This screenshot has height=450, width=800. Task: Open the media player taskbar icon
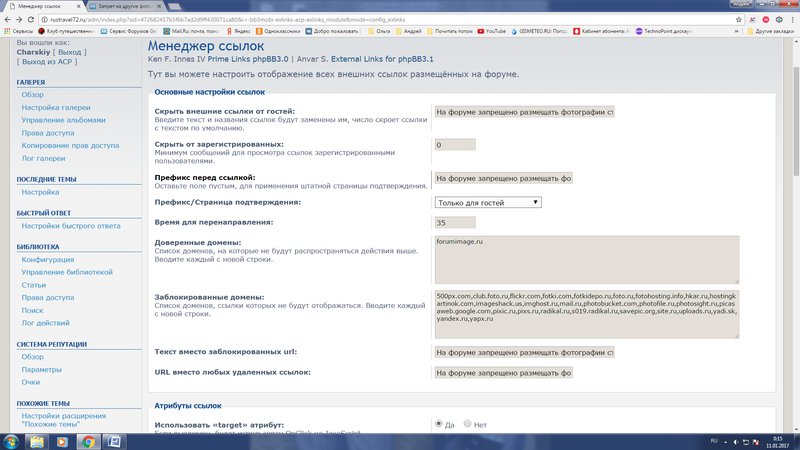point(62,441)
